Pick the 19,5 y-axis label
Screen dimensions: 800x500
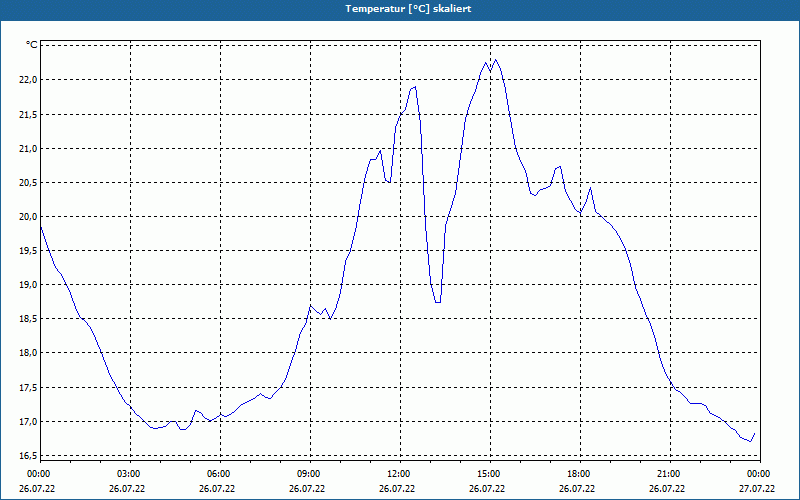(x=29, y=251)
